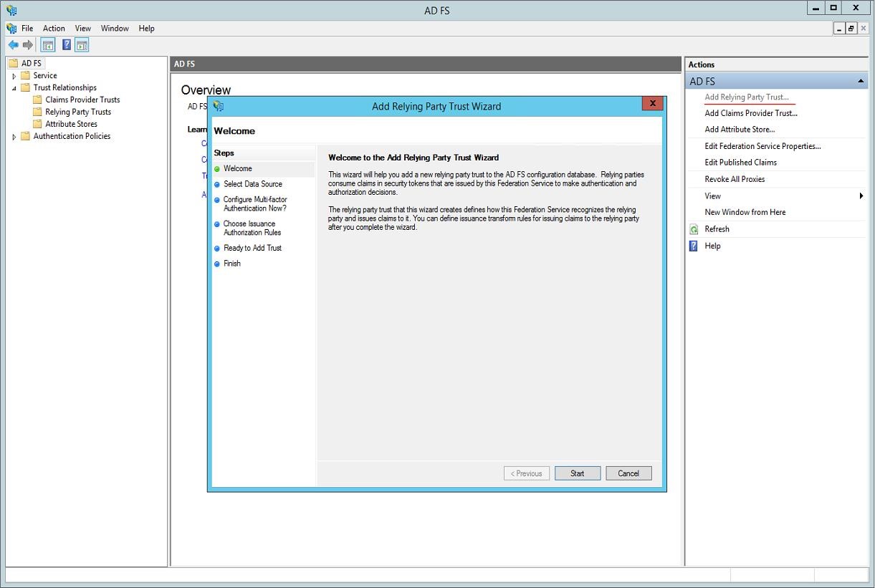Click Add Claims Provider Trust action
Viewport: 875px width, 588px height.
click(750, 113)
